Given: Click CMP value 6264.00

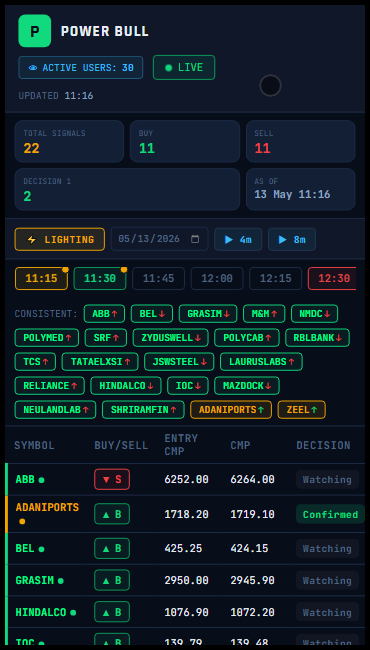Looking at the screenshot, I should pyautogui.click(x=252, y=480).
